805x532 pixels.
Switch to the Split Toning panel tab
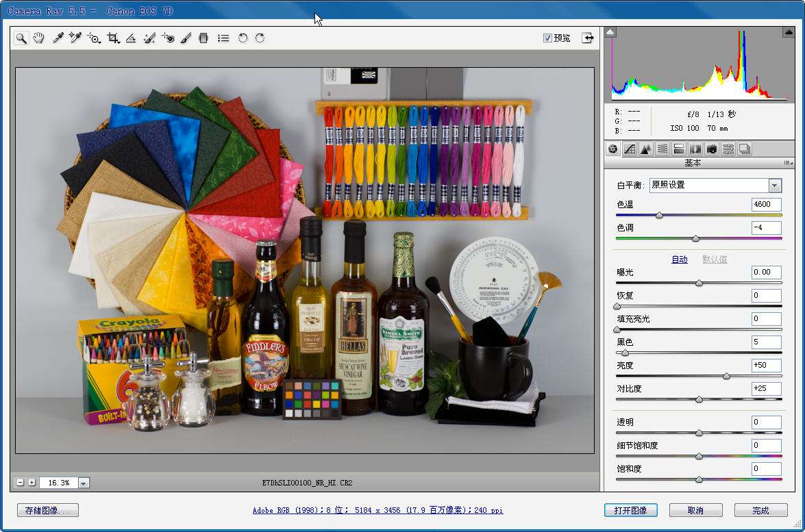[x=679, y=149]
